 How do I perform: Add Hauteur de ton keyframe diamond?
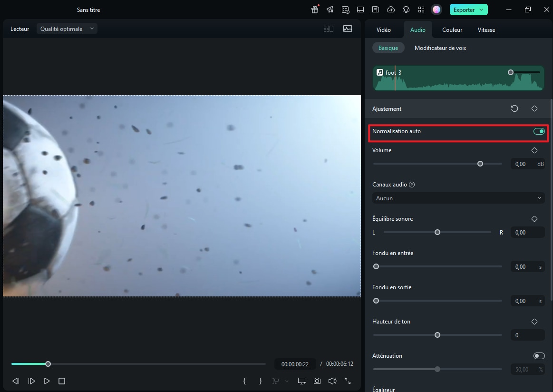(x=534, y=322)
